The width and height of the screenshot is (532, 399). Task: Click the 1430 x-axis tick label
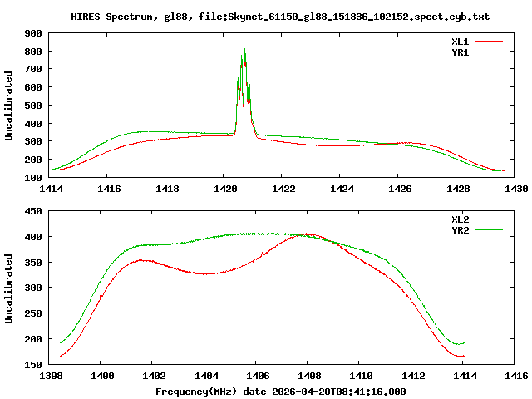516,189
